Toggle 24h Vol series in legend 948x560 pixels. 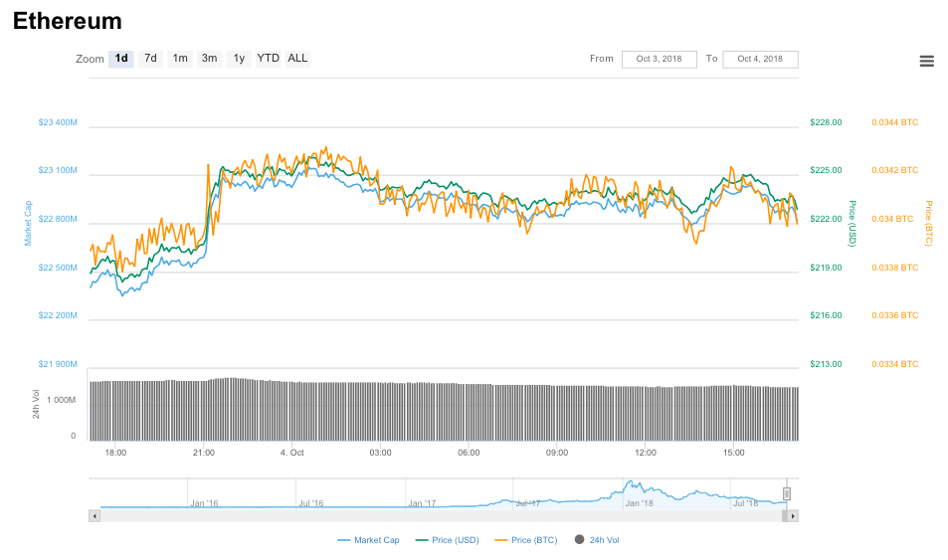[x=597, y=540]
